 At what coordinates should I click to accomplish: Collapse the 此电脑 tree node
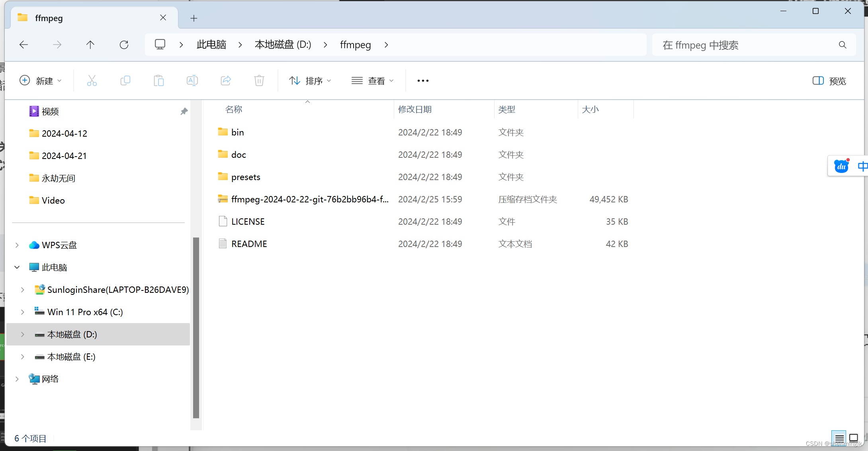[x=17, y=267]
